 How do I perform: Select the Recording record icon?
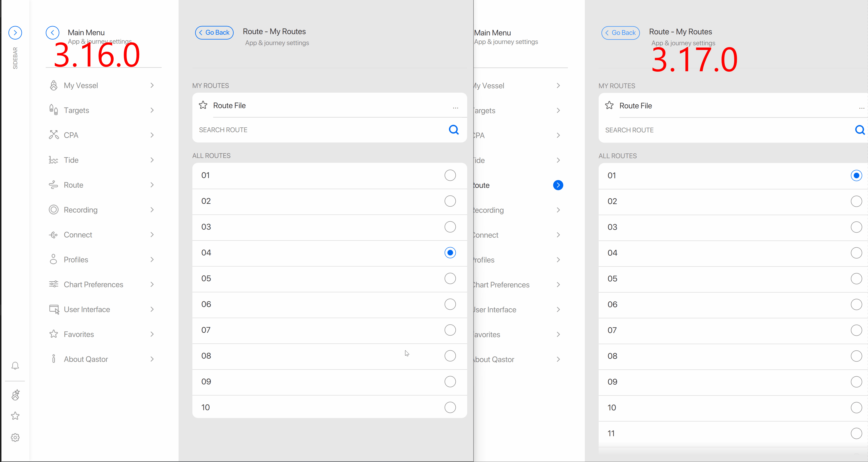[53, 210]
